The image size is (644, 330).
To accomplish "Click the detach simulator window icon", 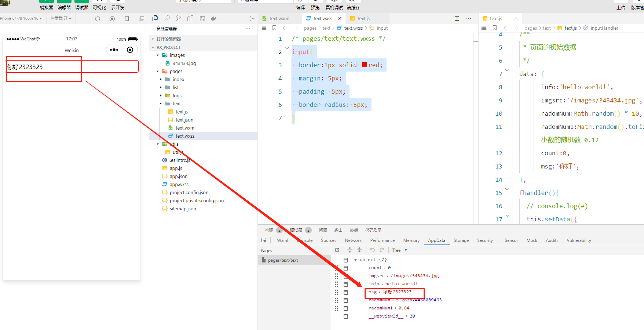I will coord(142,19).
